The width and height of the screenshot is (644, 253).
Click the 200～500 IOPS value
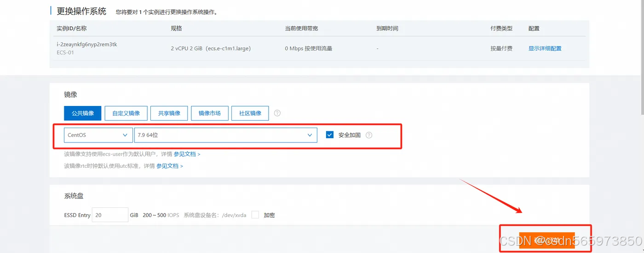tap(161, 215)
